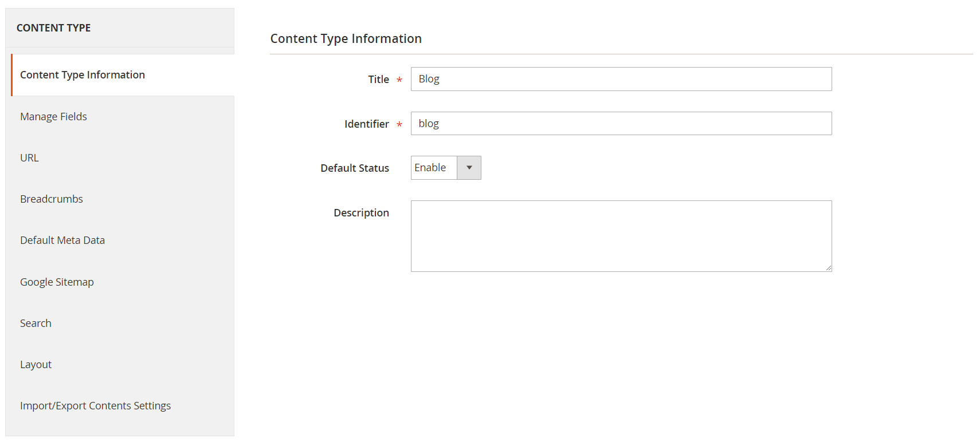The height and width of the screenshot is (442, 980).
Task: Click the Content Type Information section heading
Action: (x=346, y=38)
